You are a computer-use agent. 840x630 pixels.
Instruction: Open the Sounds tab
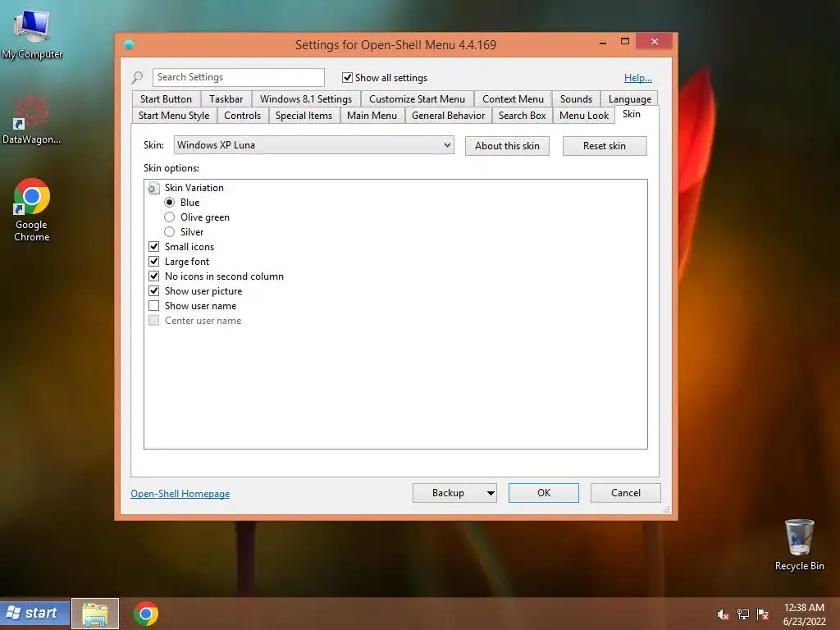point(576,99)
